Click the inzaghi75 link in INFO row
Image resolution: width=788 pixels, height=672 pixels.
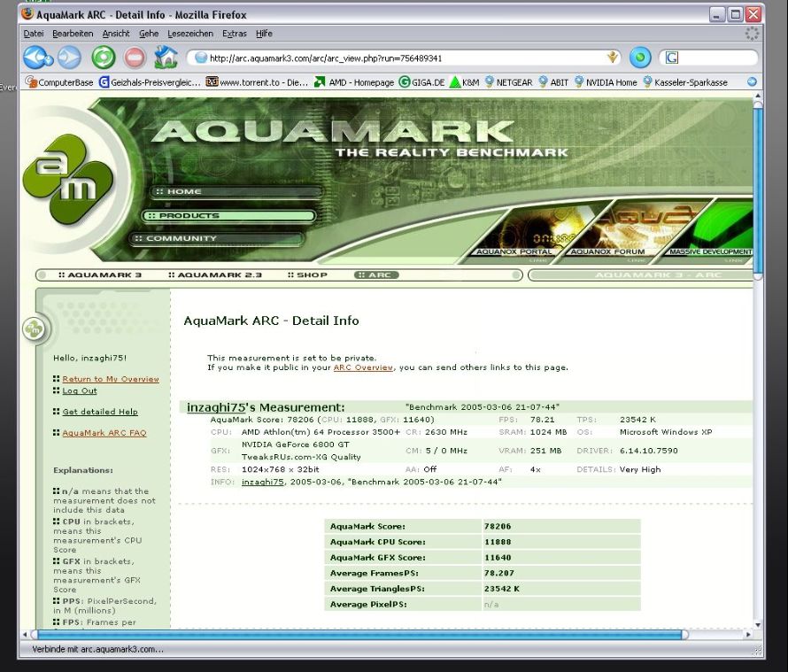263,482
